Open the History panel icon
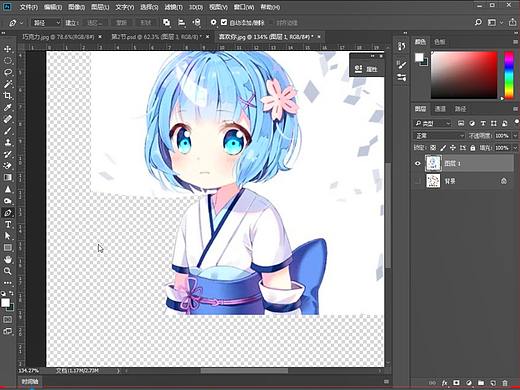 402,46
